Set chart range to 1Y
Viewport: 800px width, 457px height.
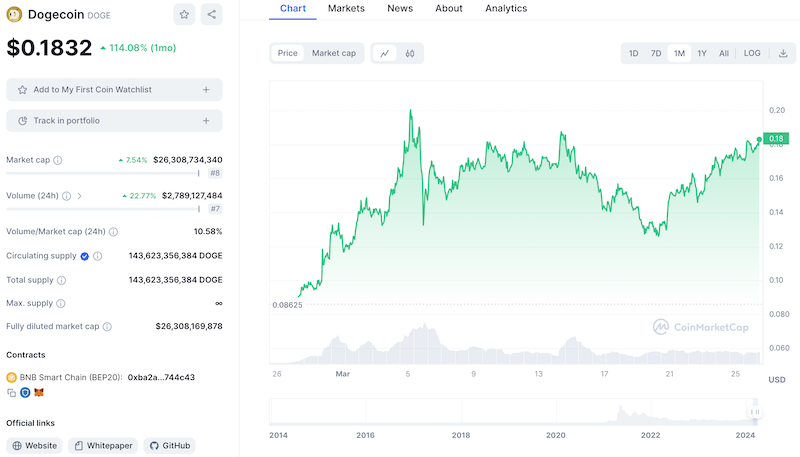702,53
